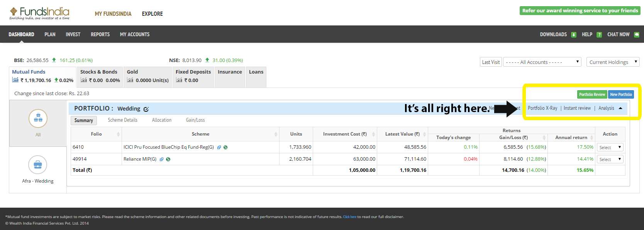Sort the table by Folio
644x230 pixels.
click(118, 134)
